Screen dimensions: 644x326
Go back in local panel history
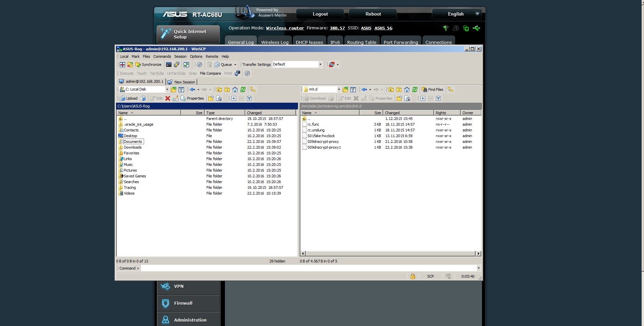click(x=192, y=90)
